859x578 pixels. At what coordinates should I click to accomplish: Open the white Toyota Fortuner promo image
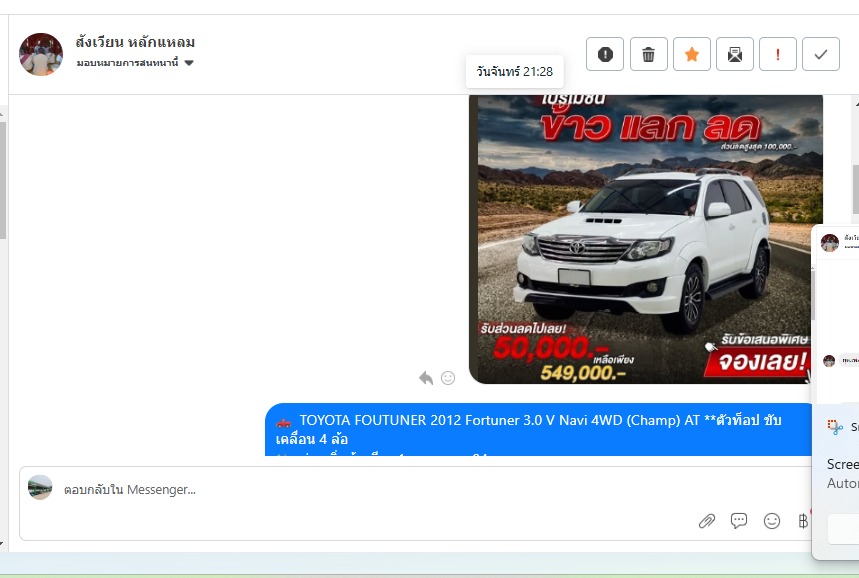[x=646, y=239]
